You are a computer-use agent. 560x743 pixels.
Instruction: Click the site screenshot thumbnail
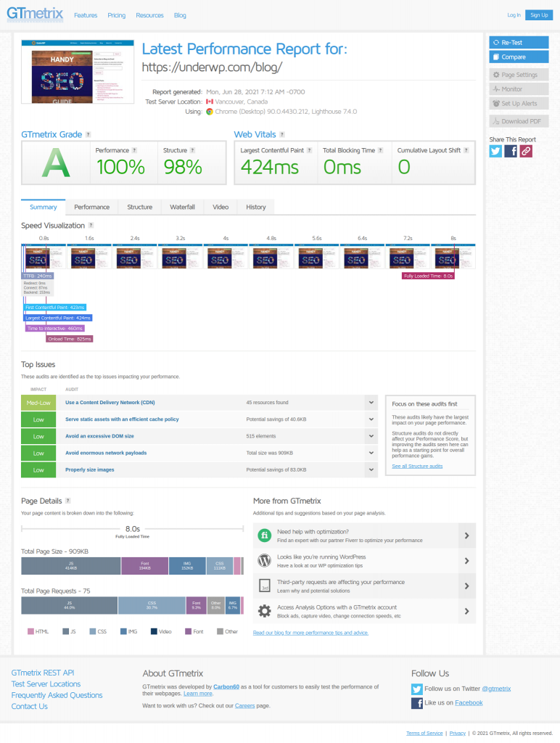78,72
